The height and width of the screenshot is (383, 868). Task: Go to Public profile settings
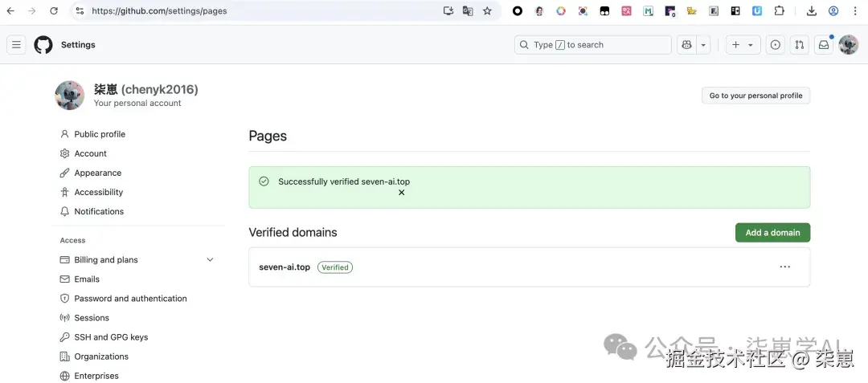[x=100, y=134]
